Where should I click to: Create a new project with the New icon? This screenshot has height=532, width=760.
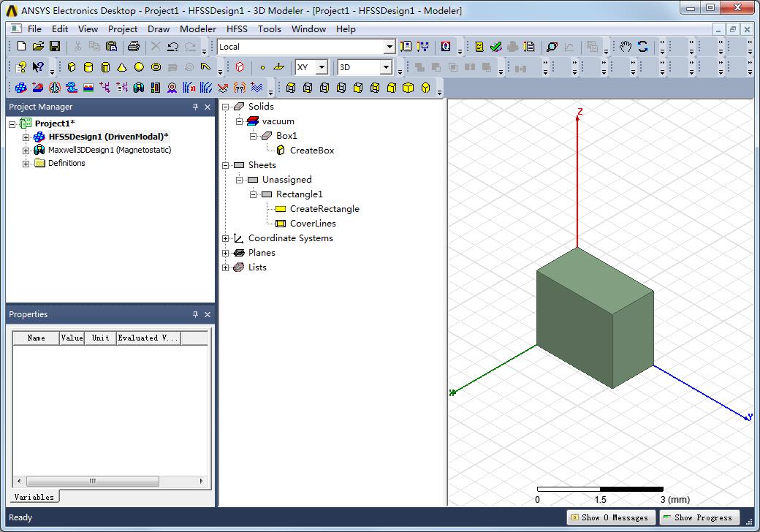21,47
